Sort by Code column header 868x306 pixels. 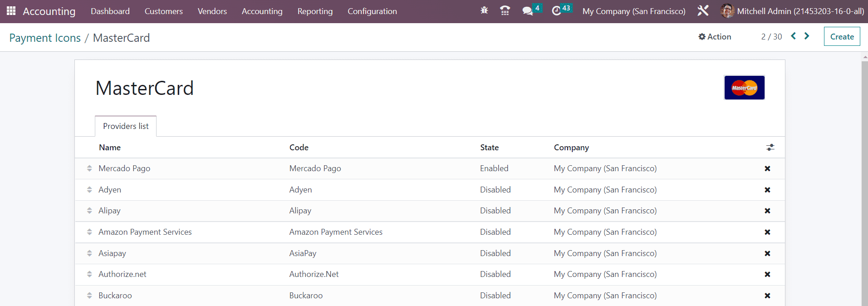(x=299, y=148)
